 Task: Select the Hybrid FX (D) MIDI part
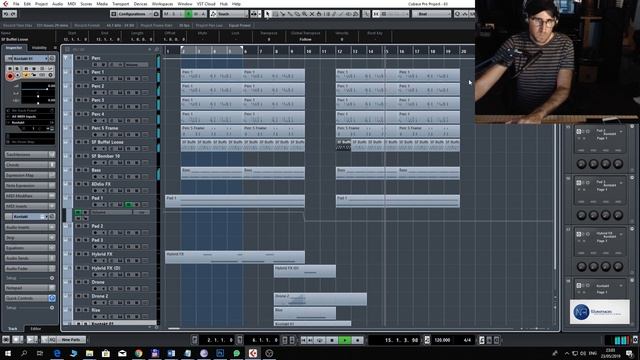pyautogui.click(x=305, y=271)
